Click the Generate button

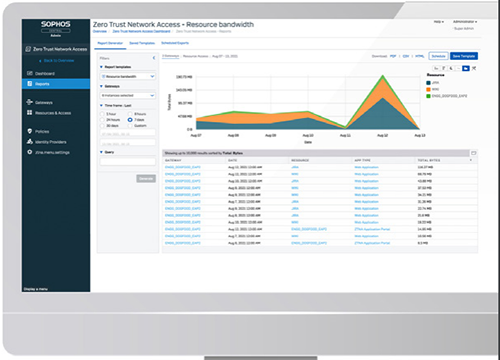point(146,179)
